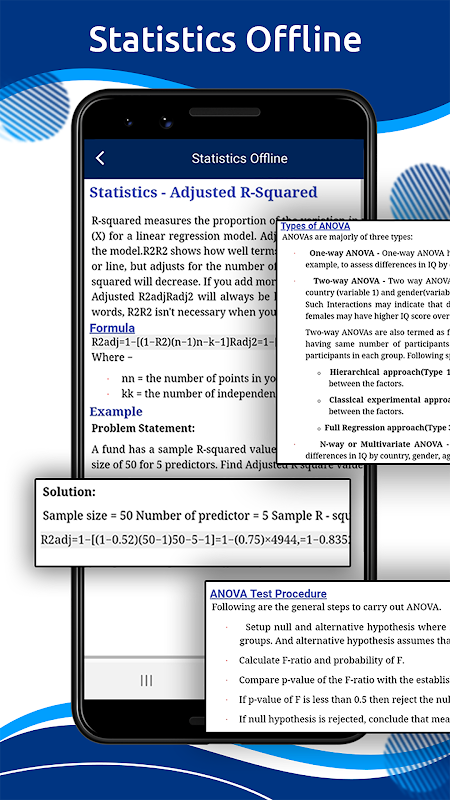Click the 'Problem Statement:' label
This screenshot has height=800, width=450.
143,429
